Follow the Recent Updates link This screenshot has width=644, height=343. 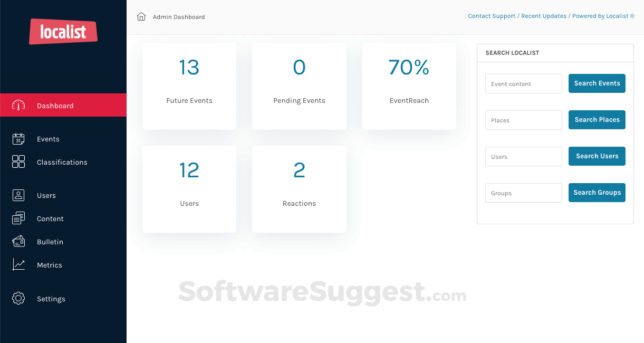[544, 16]
